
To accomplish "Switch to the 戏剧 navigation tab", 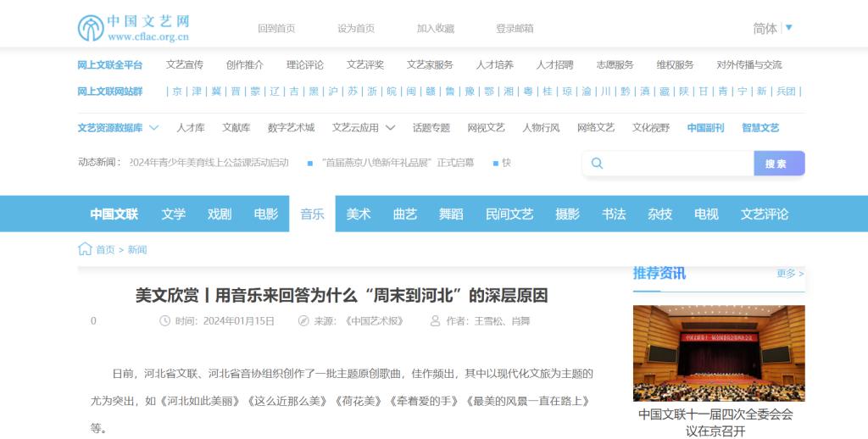I will coord(220,214).
